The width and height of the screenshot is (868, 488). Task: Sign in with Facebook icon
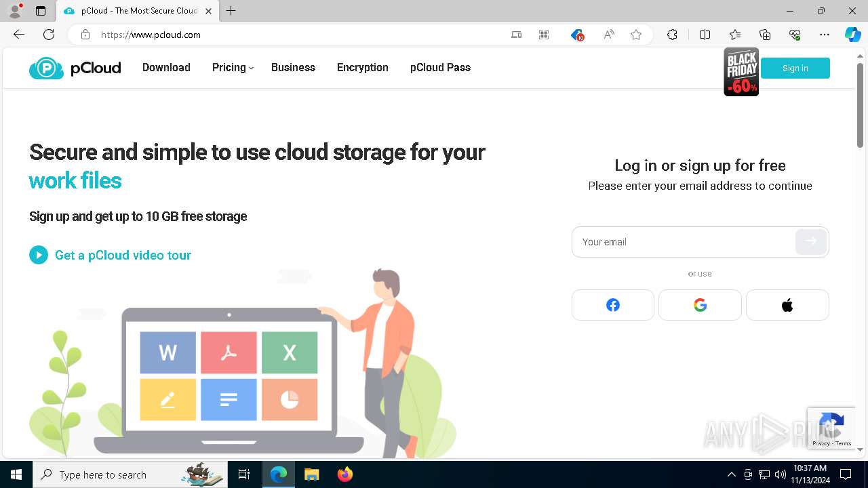(x=613, y=305)
